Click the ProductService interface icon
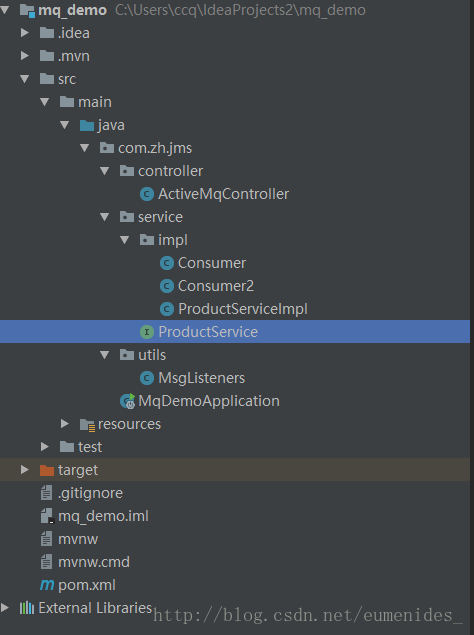The image size is (474, 635). coord(147,332)
